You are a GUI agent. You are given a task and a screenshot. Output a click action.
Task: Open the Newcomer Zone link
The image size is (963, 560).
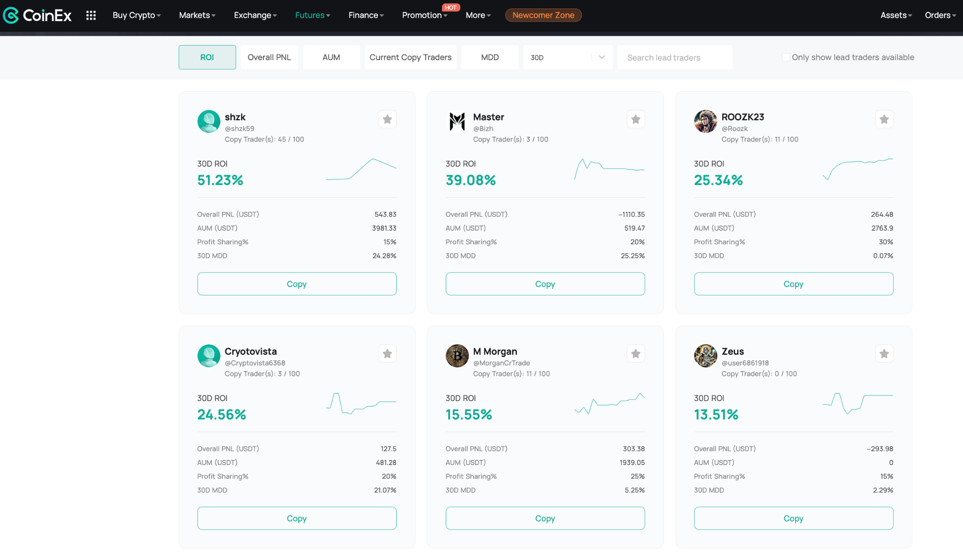(x=543, y=16)
